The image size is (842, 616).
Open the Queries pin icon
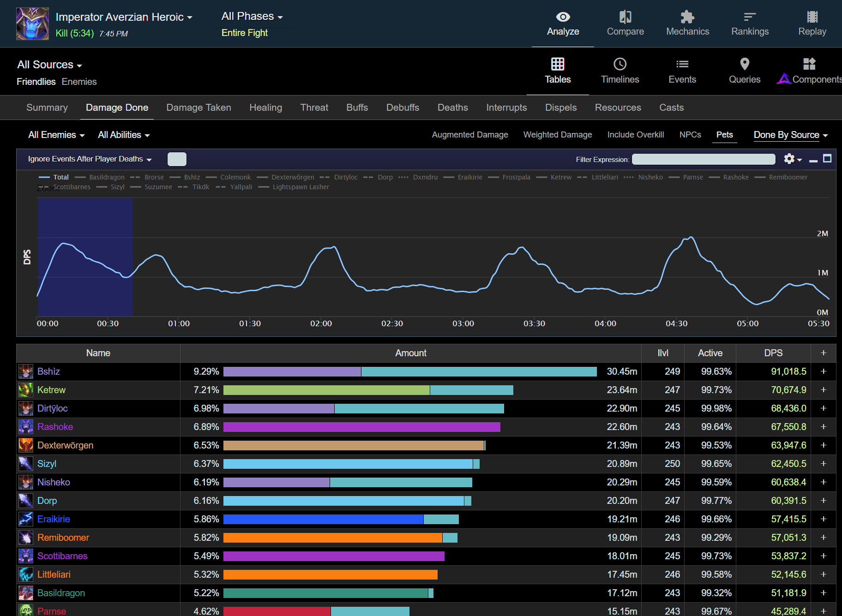pyautogui.click(x=744, y=65)
